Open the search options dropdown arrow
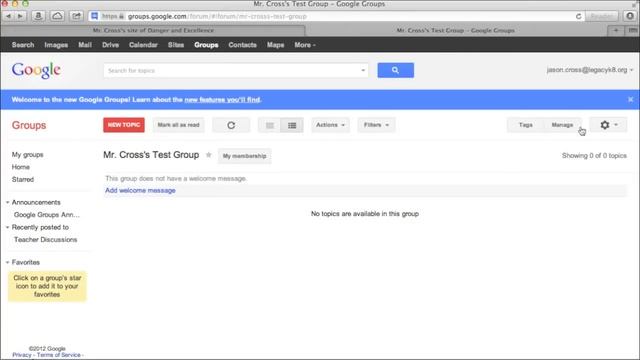The width and height of the screenshot is (640, 360). (x=362, y=70)
